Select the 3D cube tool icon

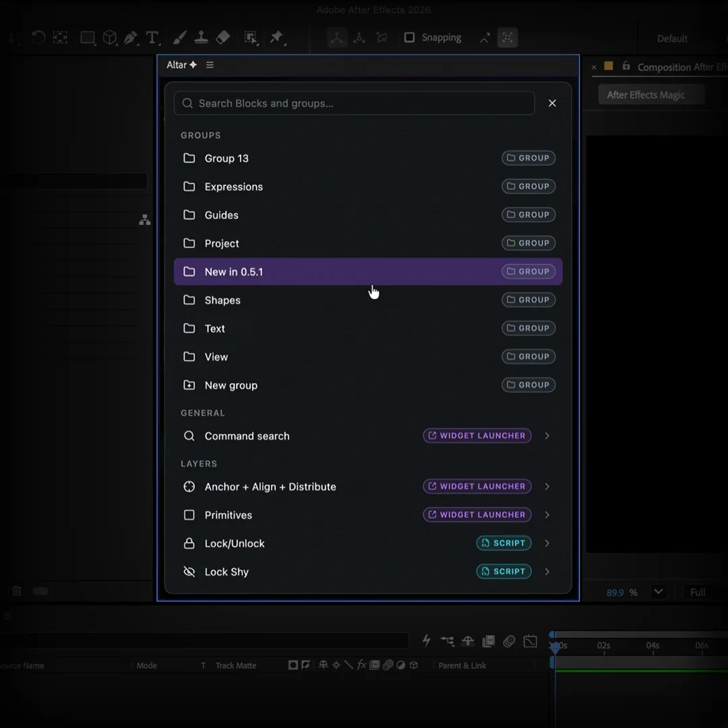(x=110, y=38)
